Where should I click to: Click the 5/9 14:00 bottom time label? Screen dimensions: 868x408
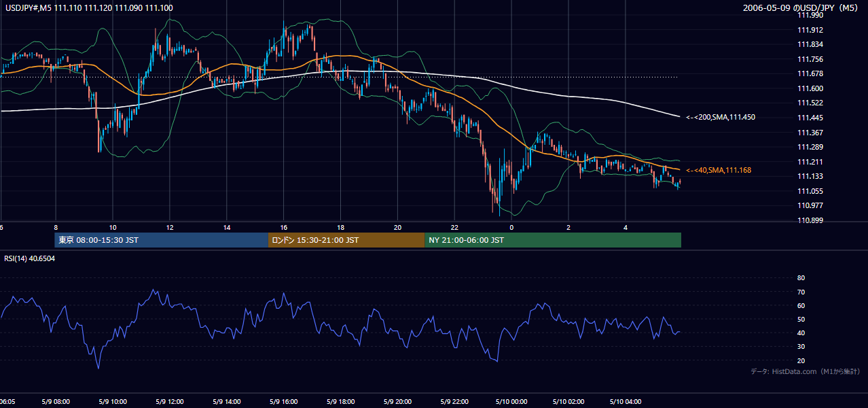[x=227, y=402]
